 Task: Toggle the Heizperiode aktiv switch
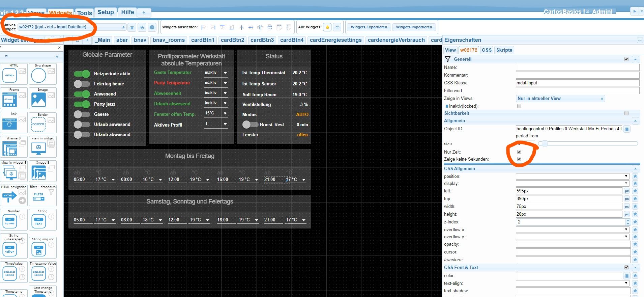click(82, 74)
